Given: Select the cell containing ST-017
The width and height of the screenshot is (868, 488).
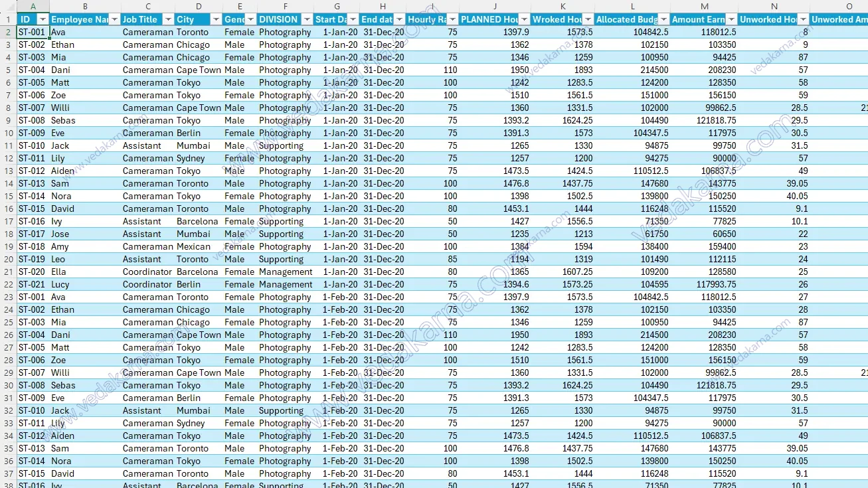Looking at the screenshot, I should click(x=33, y=234).
